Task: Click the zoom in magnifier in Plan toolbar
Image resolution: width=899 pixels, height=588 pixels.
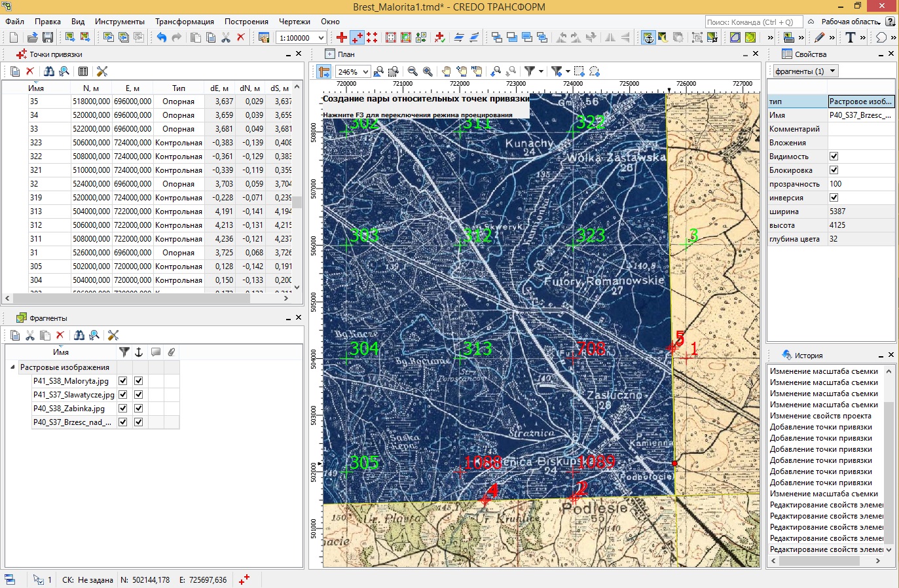Action: (x=428, y=71)
